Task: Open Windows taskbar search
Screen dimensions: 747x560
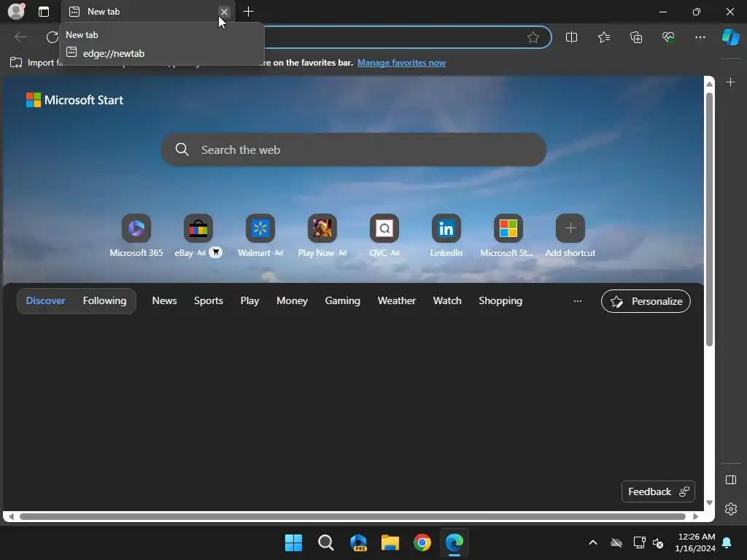Action: 326,542
